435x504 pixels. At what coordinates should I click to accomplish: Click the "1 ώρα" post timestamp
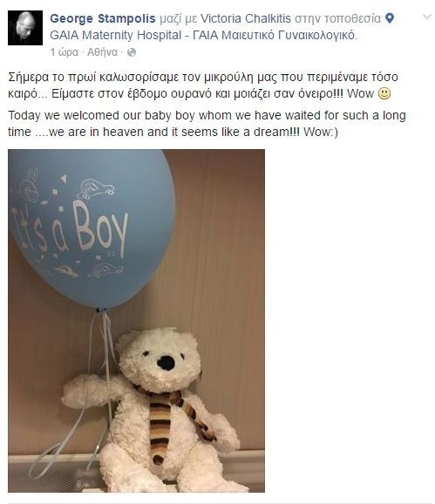click(x=64, y=52)
